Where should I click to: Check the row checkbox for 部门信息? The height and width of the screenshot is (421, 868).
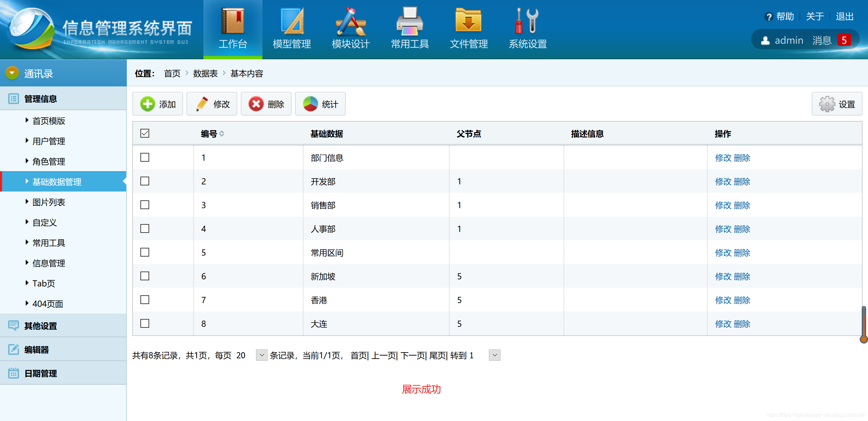(145, 158)
